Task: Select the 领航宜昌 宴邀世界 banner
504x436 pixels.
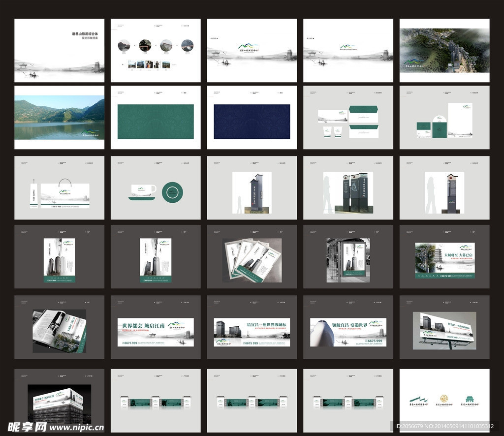Action: pyautogui.click(x=348, y=332)
